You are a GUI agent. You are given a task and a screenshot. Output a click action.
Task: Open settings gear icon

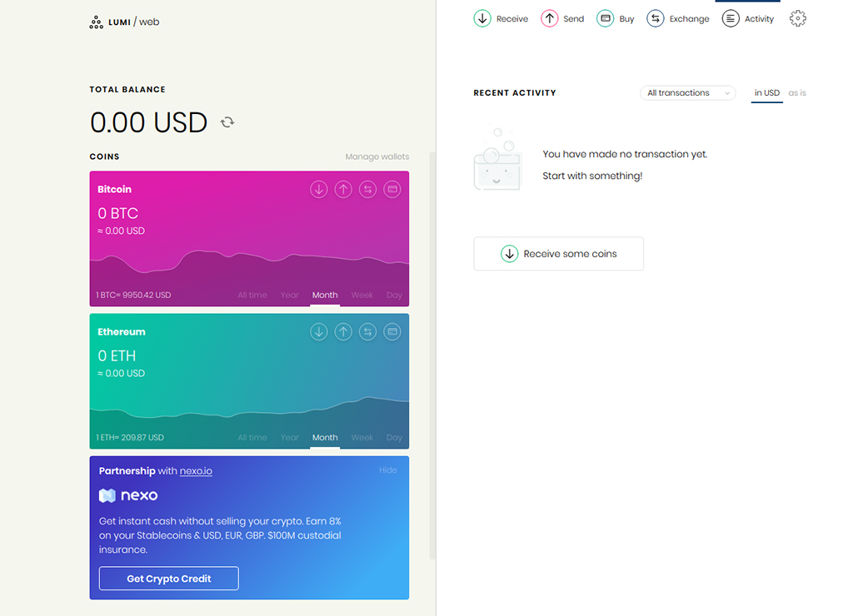pos(797,18)
